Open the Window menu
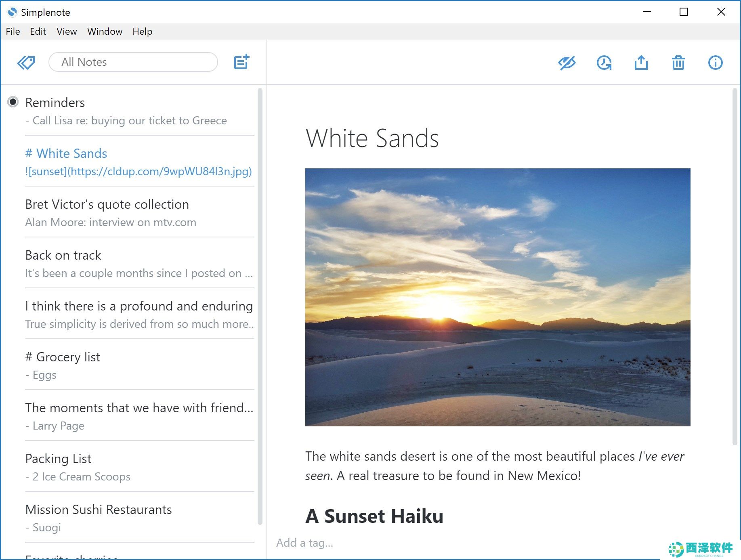 click(x=105, y=31)
